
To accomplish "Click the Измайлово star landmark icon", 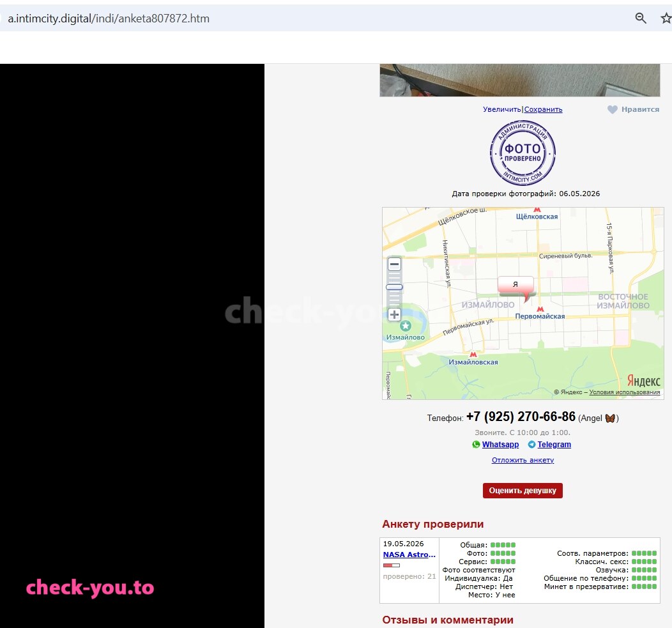I will coord(406,326).
